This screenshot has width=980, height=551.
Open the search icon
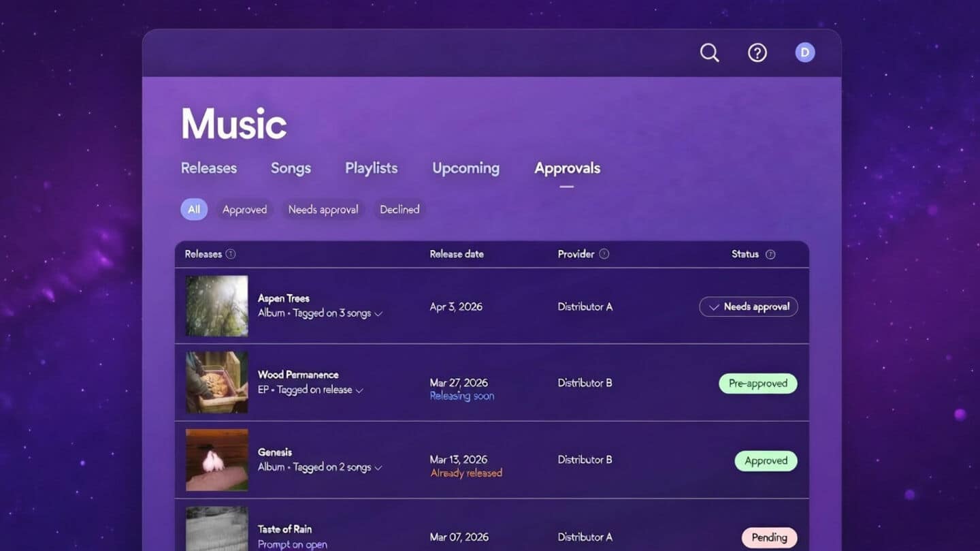[x=709, y=52]
